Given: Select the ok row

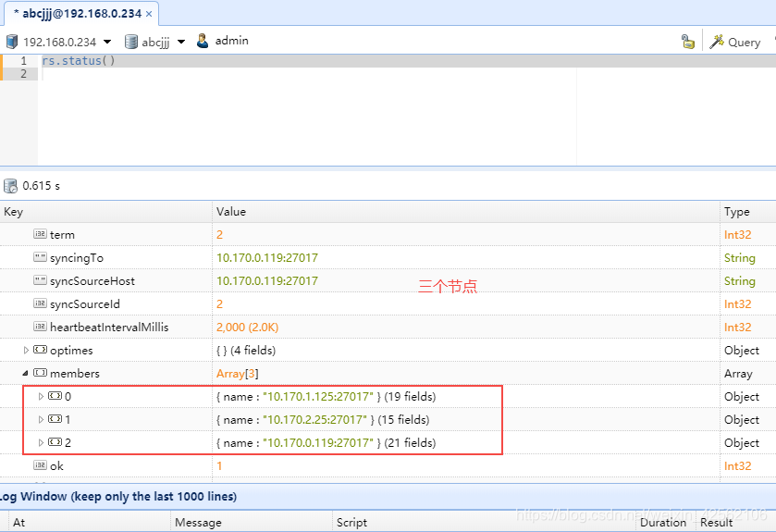Looking at the screenshot, I should (388, 465).
